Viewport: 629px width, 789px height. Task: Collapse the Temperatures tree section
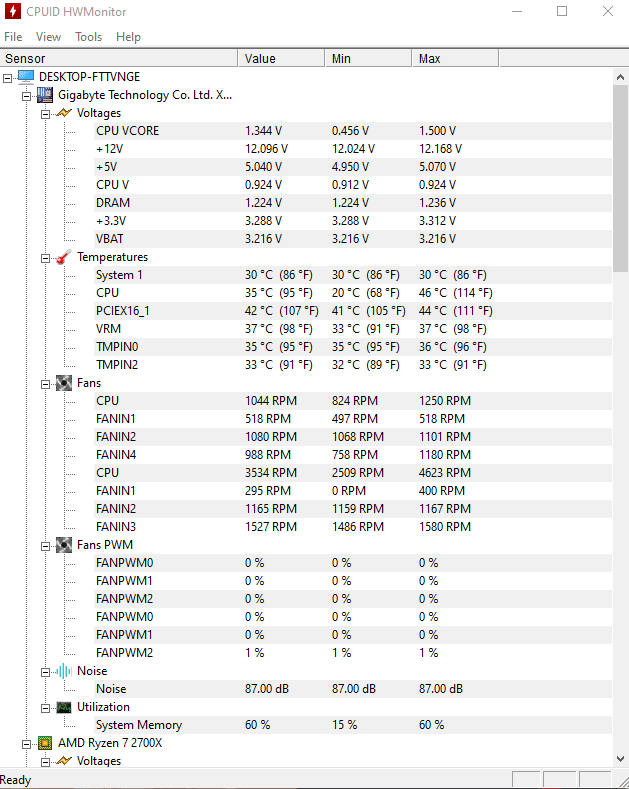point(45,259)
